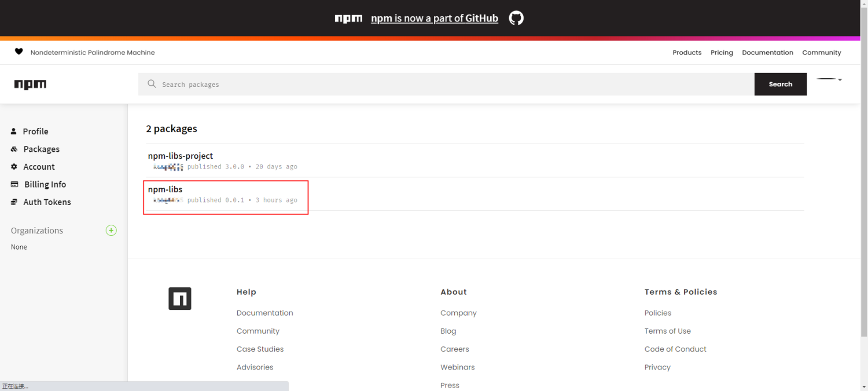This screenshot has width=868, height=391.
Task: Click the Profile person icon
Action: pyautogui.click(x=14, y=131)
